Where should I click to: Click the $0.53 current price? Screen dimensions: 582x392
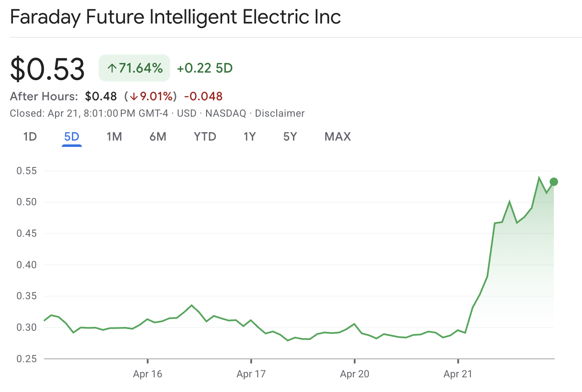[47, 69]
